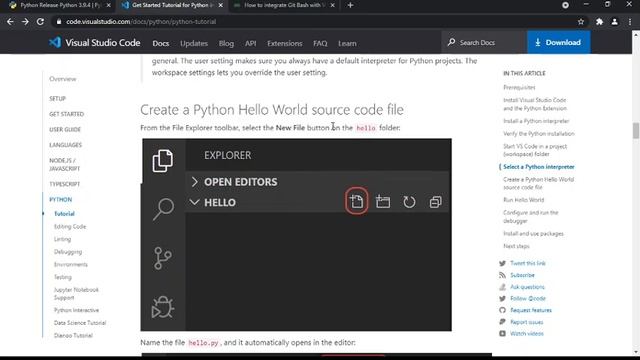Open the Data Science Tutorial link
The image size is (640, 360).
80,323
